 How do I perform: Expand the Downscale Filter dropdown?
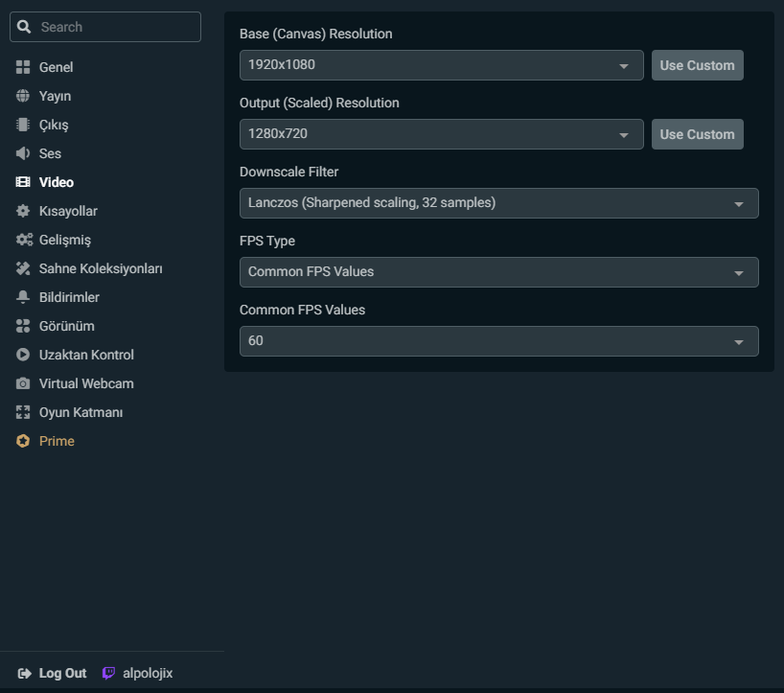click(498, 203)
